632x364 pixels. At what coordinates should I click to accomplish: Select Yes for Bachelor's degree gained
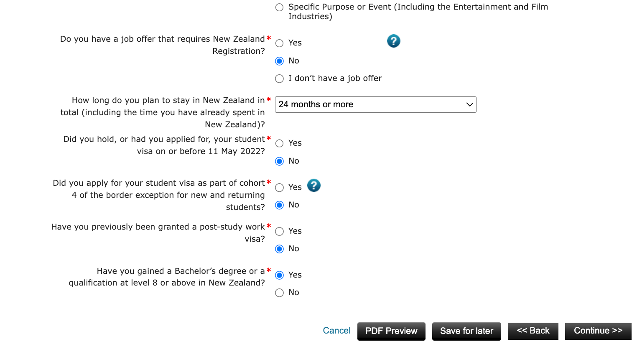point(280,276)
